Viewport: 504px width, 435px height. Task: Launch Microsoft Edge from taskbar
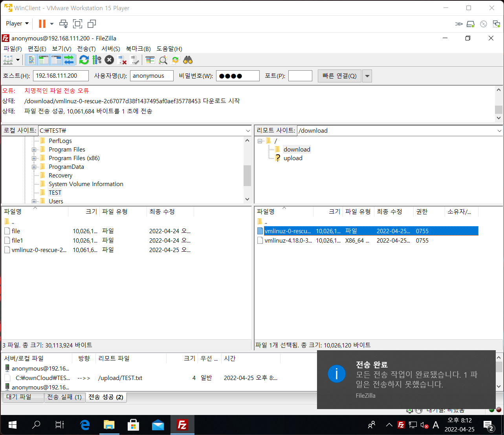click(85, 425)
